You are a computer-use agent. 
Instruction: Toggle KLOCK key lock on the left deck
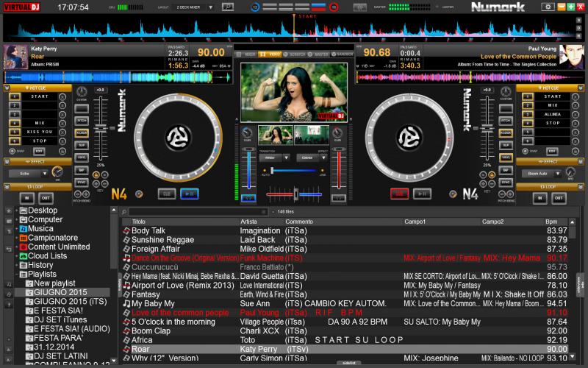tap(82, 132)
